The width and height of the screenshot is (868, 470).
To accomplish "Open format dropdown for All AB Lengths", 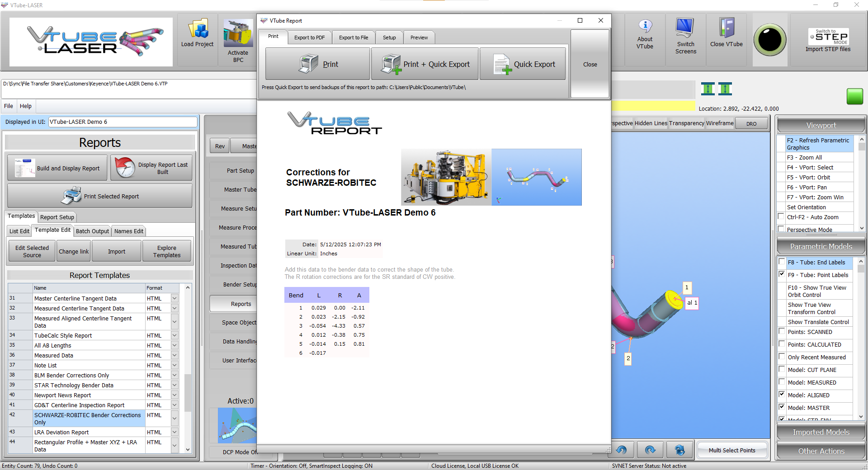I will pos(175,345).
